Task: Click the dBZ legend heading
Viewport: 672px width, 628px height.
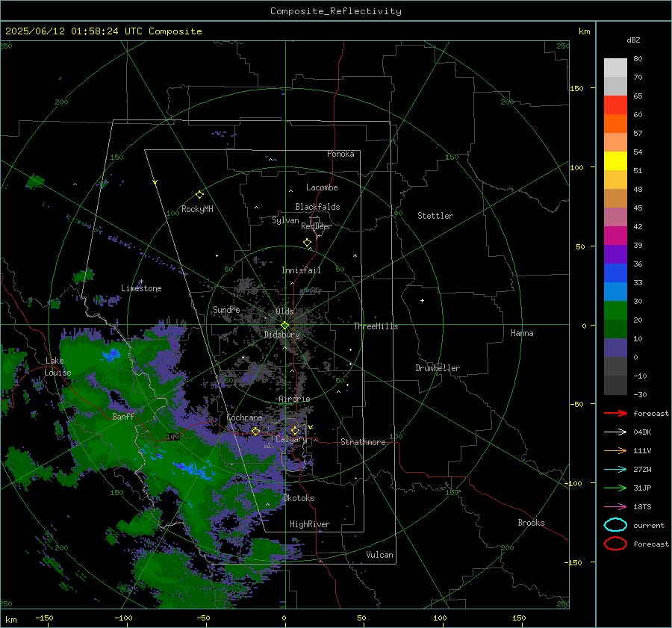Action: tap(633, 40)
